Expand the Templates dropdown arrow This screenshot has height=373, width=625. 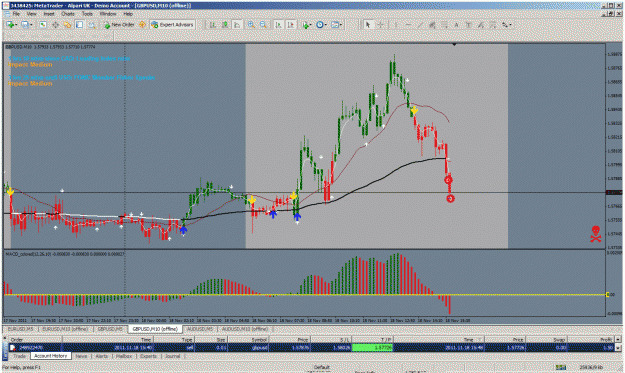click(x=341, y=25)
